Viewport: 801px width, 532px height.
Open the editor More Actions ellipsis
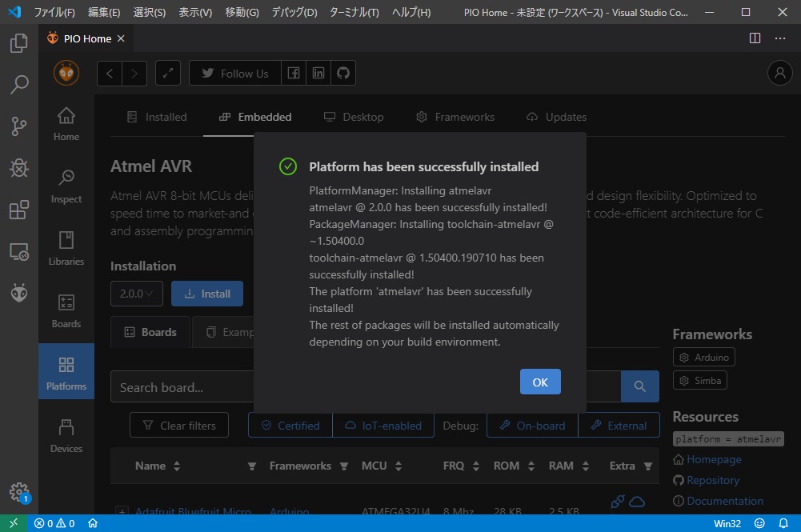[x=780, y=38]
